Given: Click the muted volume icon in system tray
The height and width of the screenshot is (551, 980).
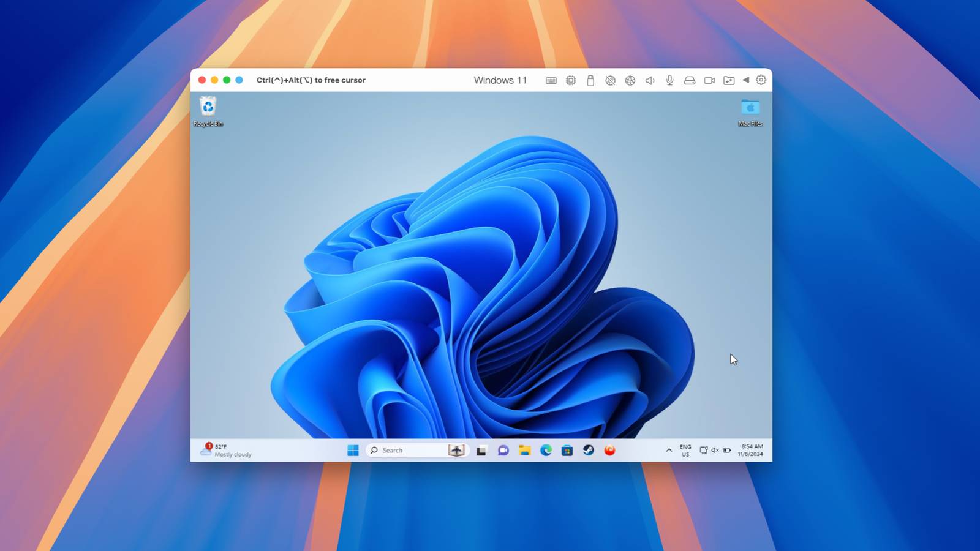Looking at the screenshot, I should (x=715, y=451).
